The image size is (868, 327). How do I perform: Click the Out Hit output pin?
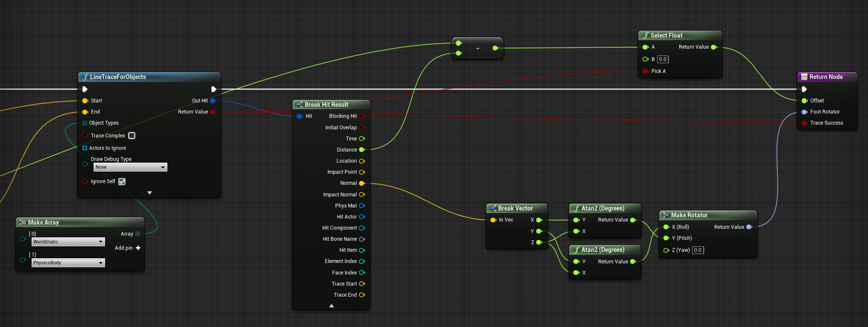click(213, 101)
